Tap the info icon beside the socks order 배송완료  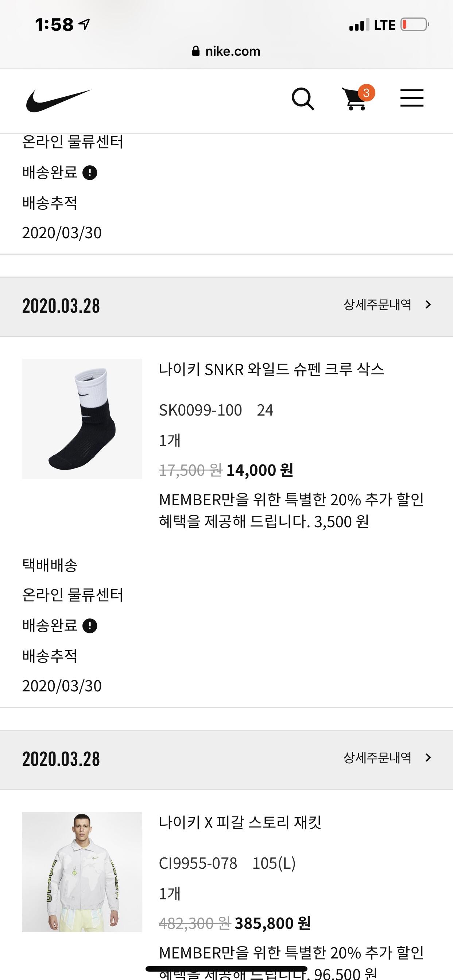click(x=90, y=626)
